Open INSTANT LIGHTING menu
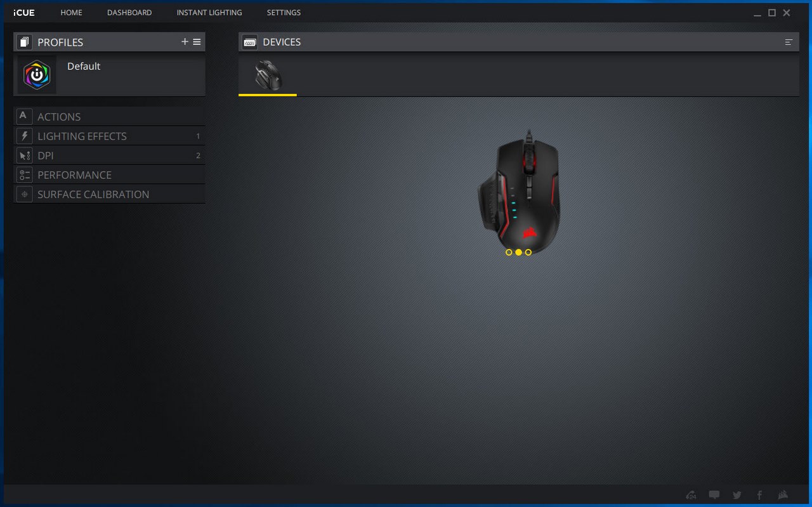Screen dimensions: 812x507 point(209,13)
